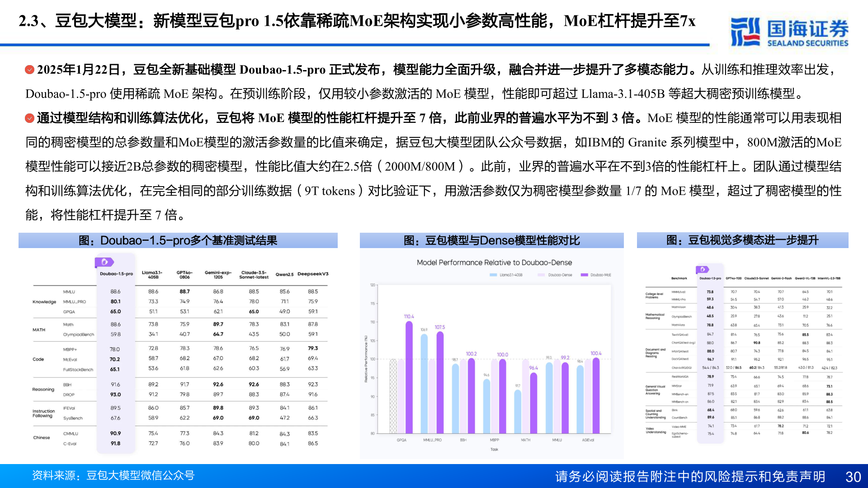Click the IFEval row label

click(x=69, y=408)
